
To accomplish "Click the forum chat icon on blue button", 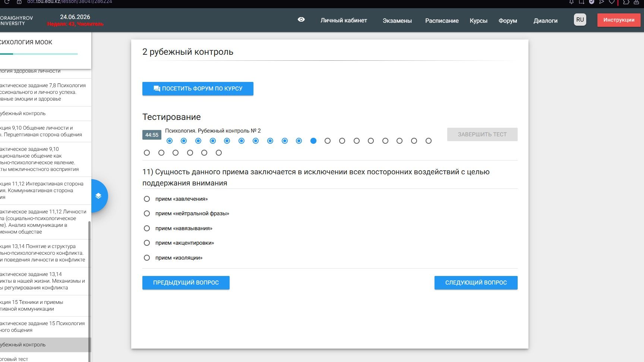I will pos(157,89).
